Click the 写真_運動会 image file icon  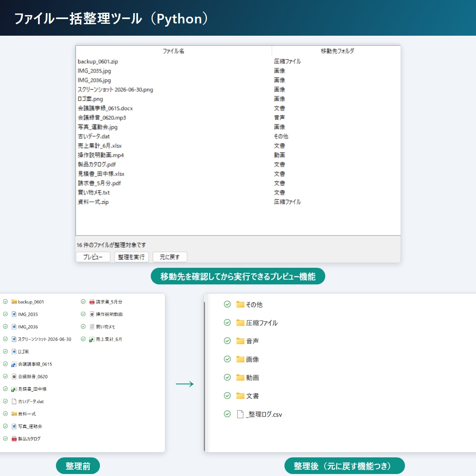pos(14,426)
